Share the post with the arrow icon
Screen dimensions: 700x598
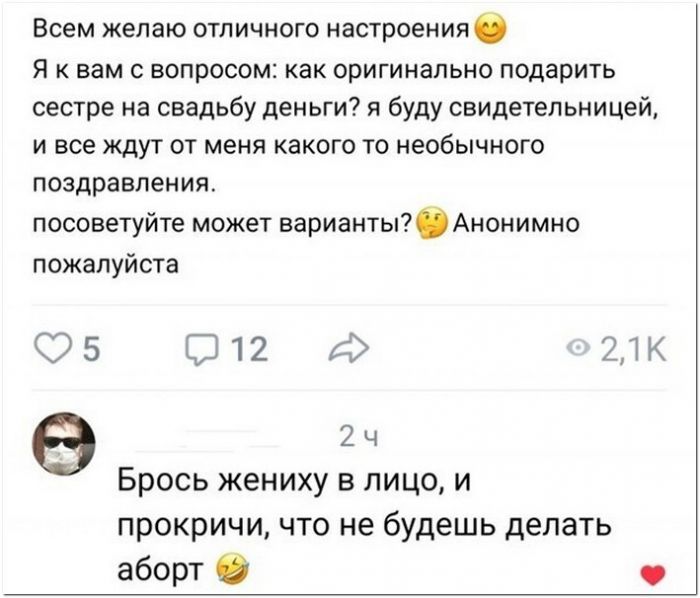point(349,348)
